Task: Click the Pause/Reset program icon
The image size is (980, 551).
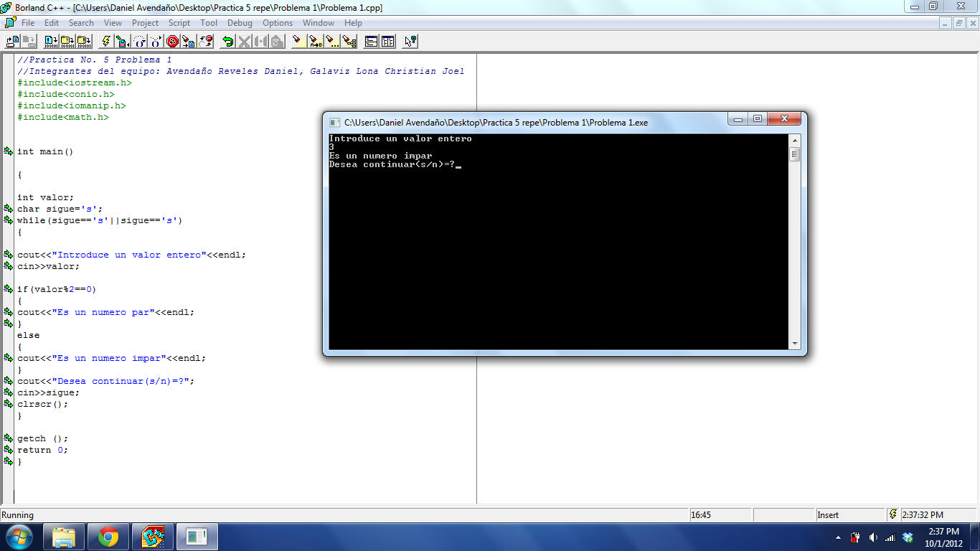Action: (x=204, y=42)
